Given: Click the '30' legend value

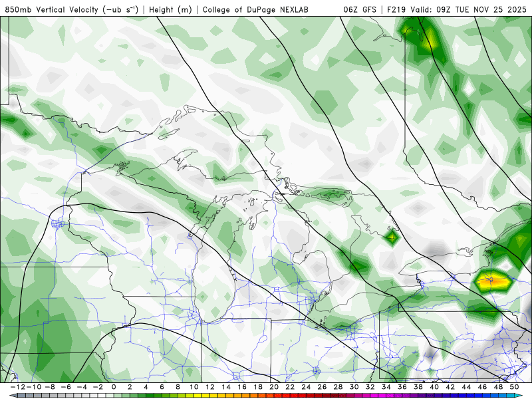Looking at the screenshot, I should [x=354, y=387].
